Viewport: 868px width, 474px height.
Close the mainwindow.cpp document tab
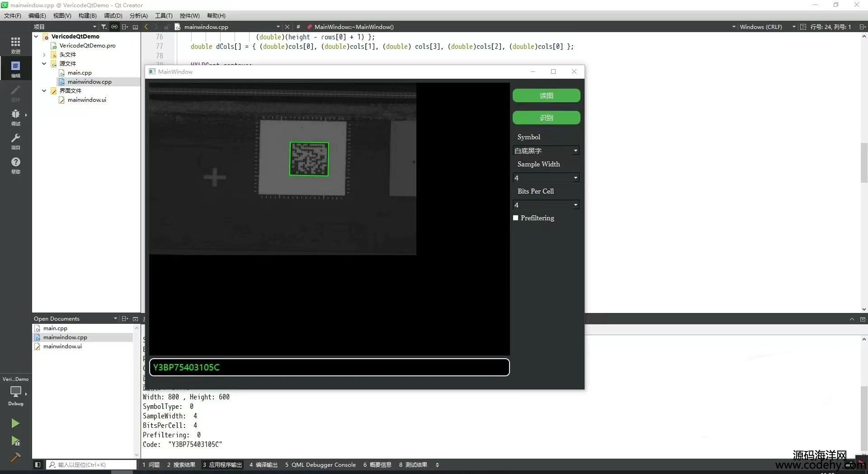point(287,27)
